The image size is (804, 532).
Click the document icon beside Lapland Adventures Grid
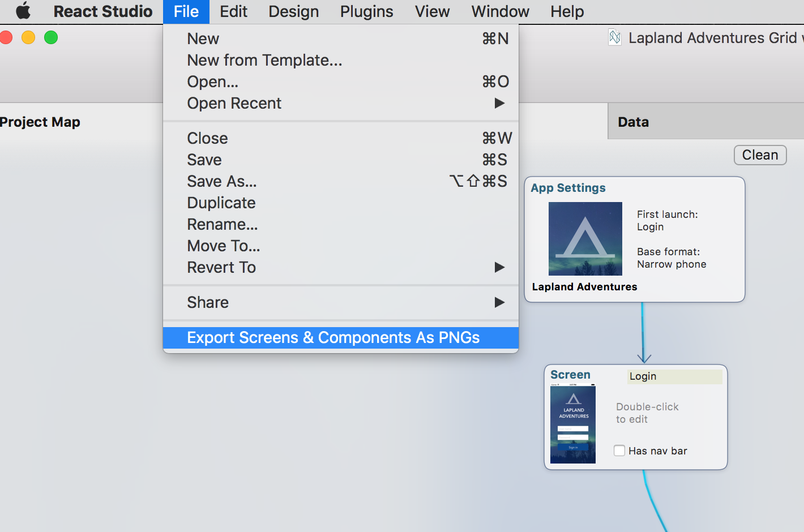coord(615,37)
